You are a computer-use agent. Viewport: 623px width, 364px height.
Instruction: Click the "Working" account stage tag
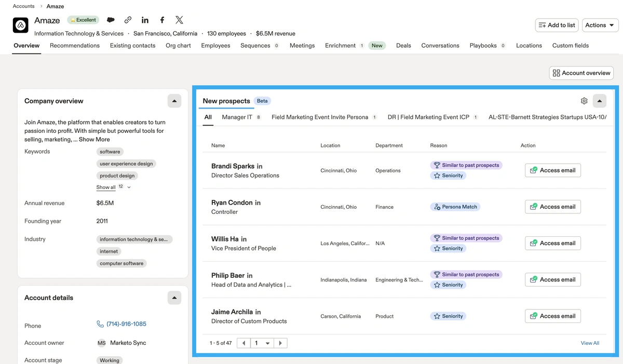click(110, 360)
